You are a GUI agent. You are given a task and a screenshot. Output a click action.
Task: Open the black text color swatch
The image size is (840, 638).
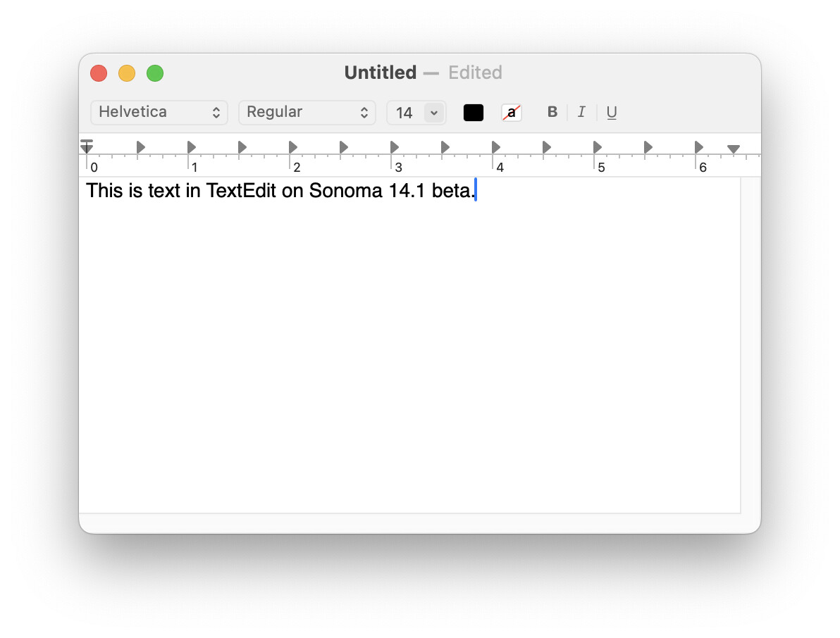473,113
